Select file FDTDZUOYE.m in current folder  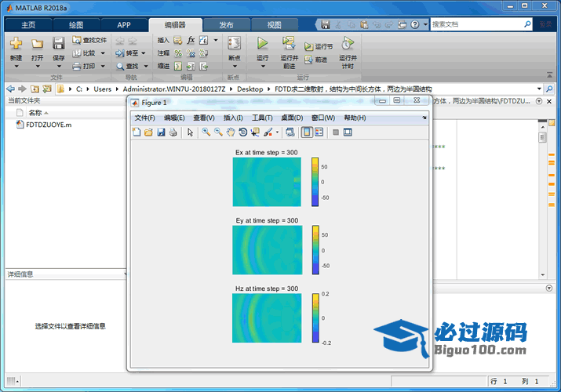click(x=44, y=125)
